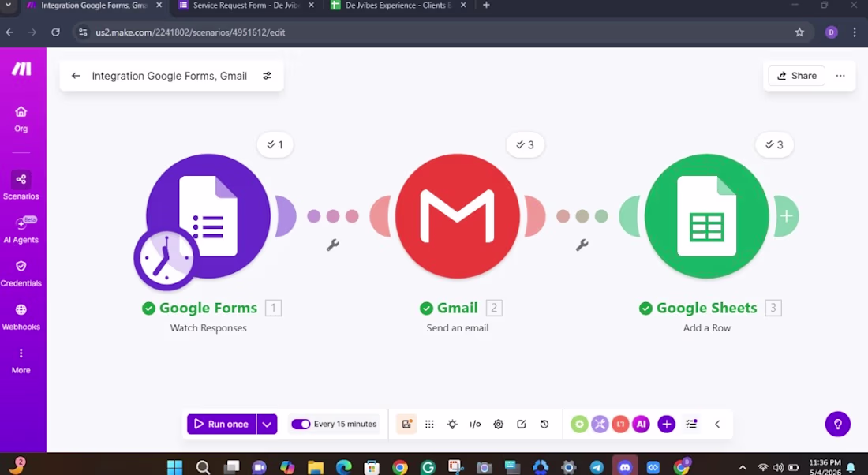Open the operations bubble above Gmail
This screenshot has width=868, height=475.
coord(525,144)
